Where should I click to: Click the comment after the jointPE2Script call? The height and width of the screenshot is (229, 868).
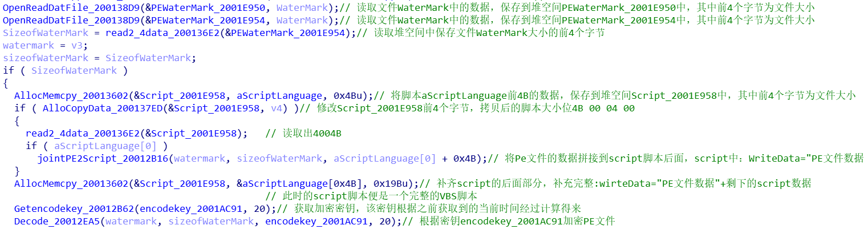676,159
